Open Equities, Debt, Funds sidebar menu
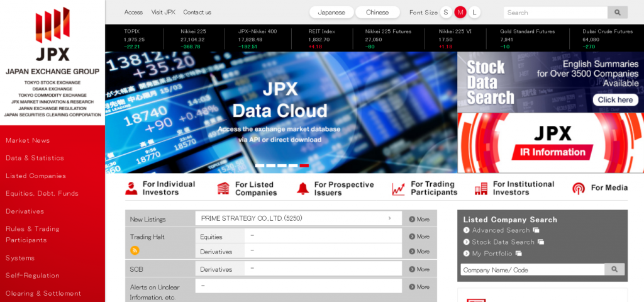Screen dimensions: 644x302 point(42,194)
